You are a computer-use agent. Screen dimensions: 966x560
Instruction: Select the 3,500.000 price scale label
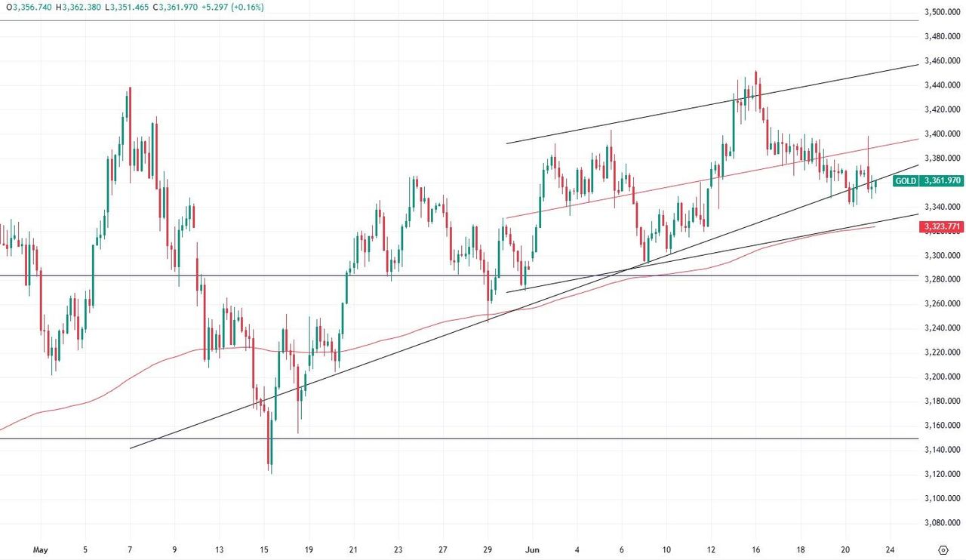[x=942, y=12]
